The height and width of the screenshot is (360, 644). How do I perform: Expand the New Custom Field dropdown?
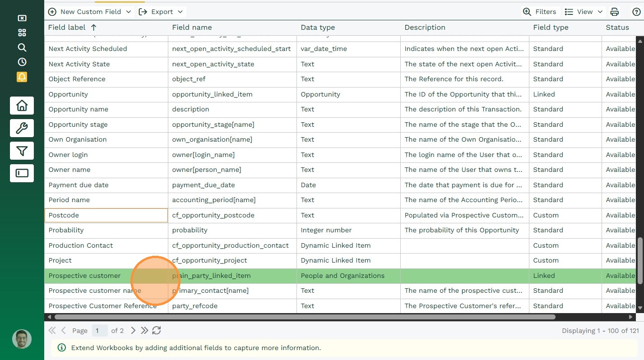129,12
